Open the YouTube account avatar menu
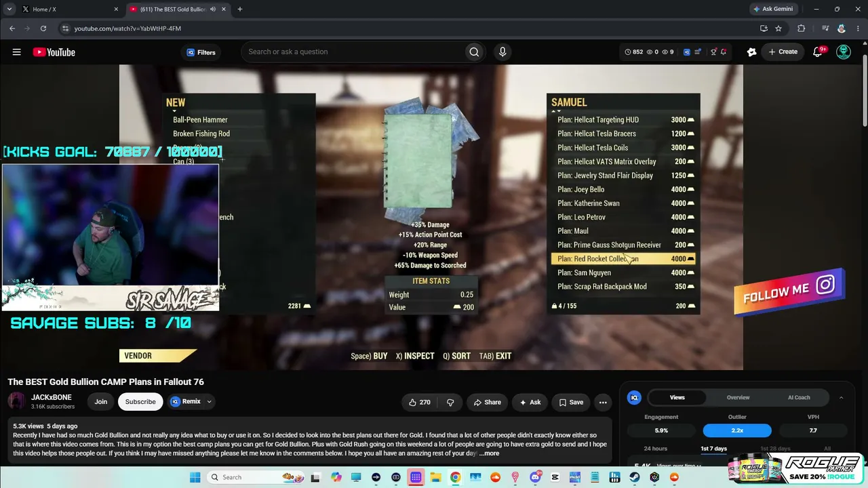Image resolution: width=868 pixels, height=488 pixels. 844,52
